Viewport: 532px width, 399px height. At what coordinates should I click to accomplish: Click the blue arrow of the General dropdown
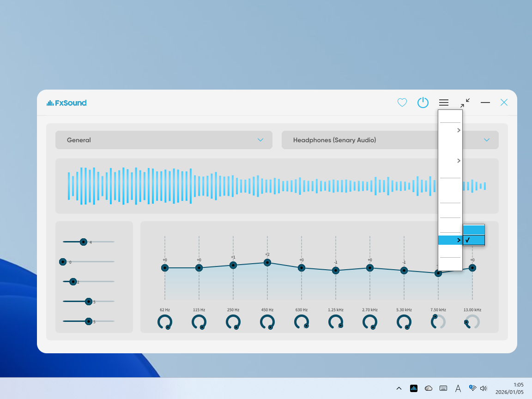260,140
